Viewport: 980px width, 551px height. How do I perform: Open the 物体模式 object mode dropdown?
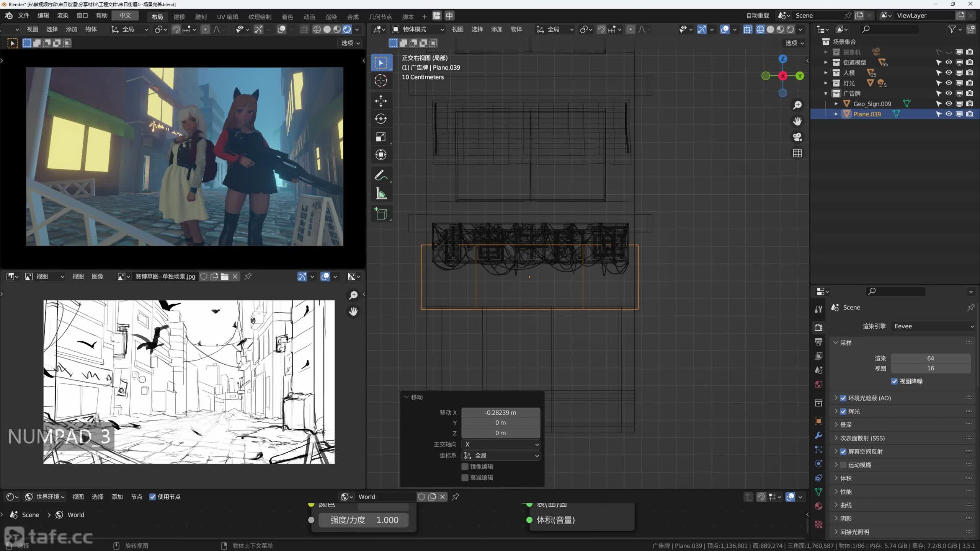click(418, 29)
